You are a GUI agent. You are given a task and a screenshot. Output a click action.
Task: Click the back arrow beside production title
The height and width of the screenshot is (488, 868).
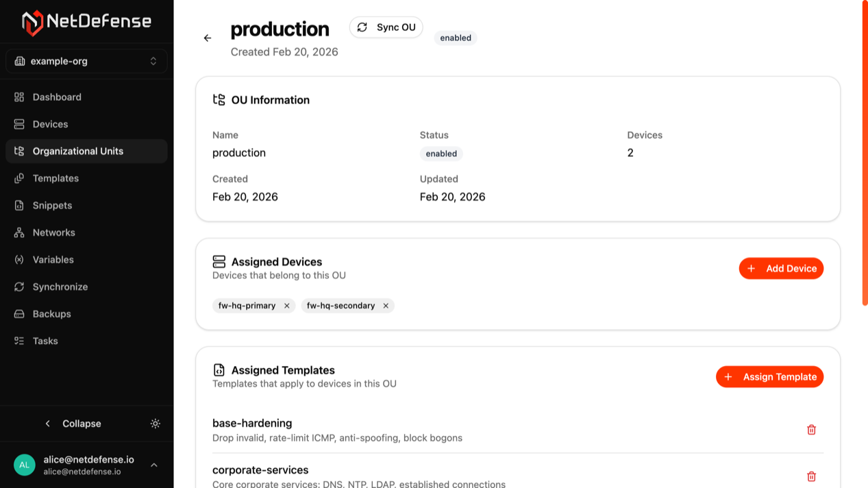click(208, 38)
